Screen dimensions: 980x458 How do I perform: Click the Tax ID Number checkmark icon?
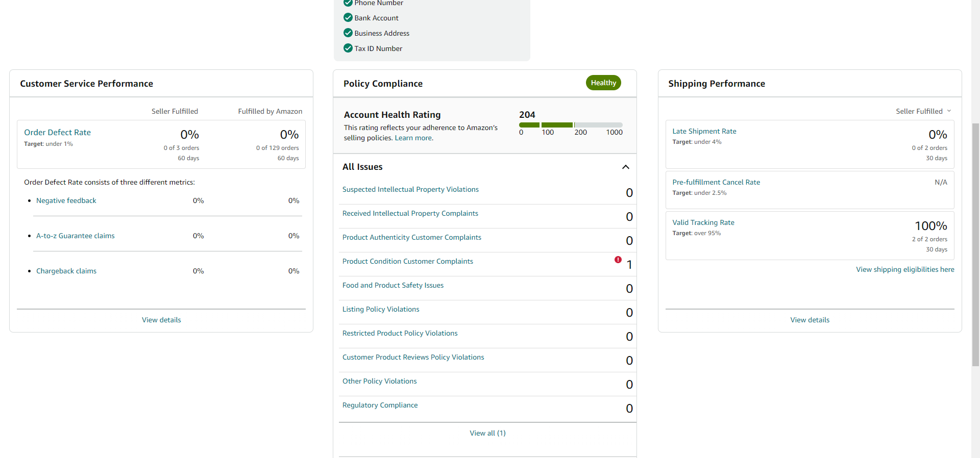pos(348,48)
